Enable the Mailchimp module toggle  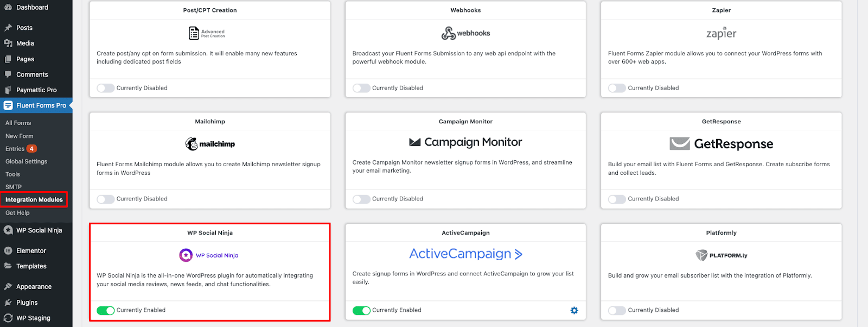106,199
